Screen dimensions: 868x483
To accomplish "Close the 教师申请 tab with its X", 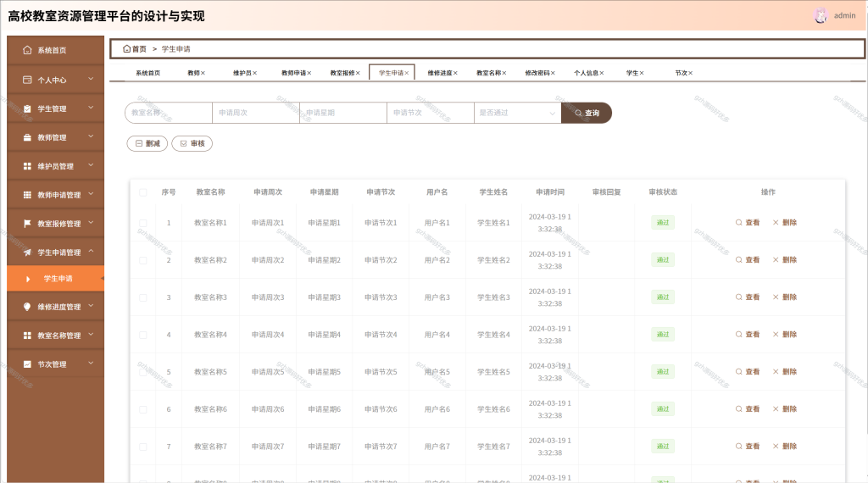I will tap(309, 73).
